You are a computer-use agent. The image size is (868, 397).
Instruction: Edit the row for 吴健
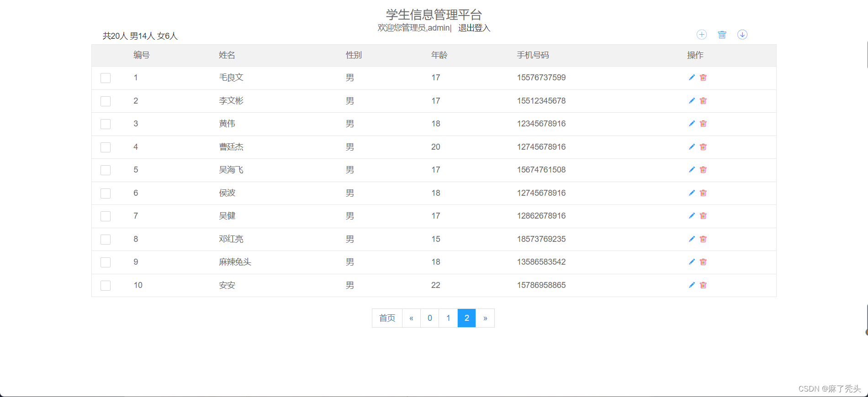click(692, 216)
